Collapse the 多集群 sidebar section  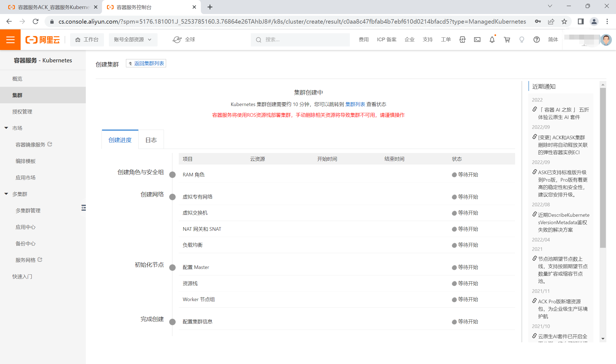point(6,194)
